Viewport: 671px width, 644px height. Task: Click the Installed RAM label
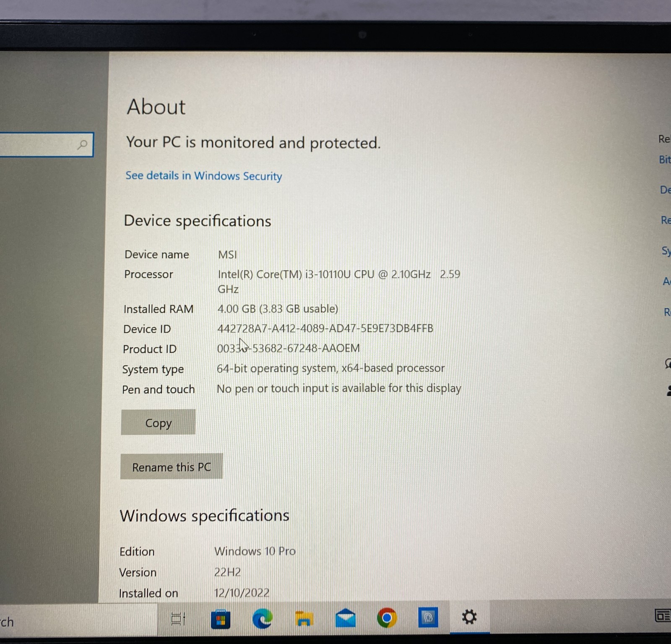pyautogui.click(x=158, y=309)
